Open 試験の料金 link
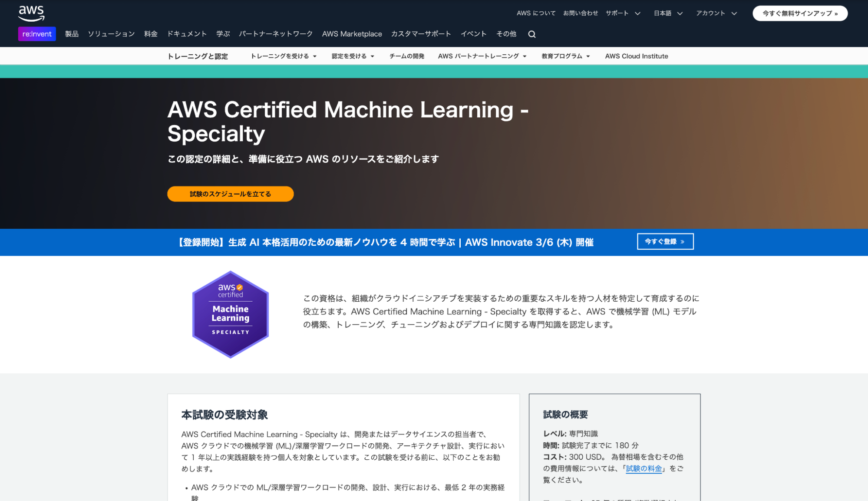The image size is (868, 501). pos(644,468)
